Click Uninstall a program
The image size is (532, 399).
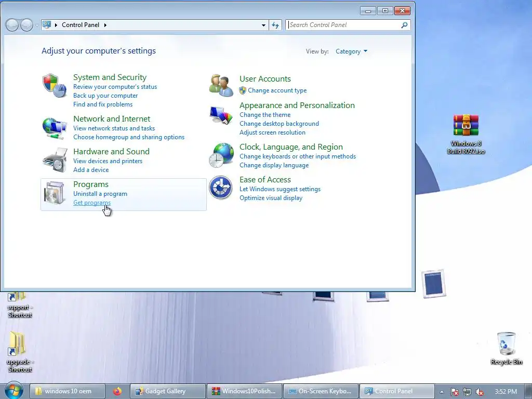[100, 194]
